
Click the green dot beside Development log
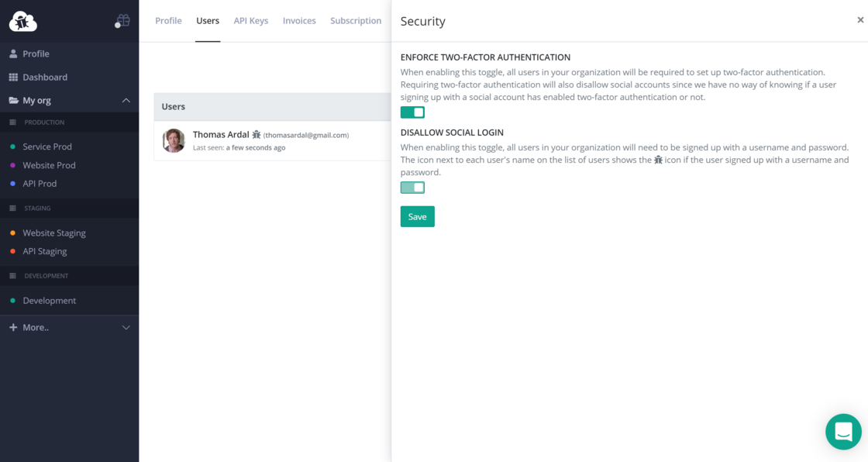(x=12, y=301)
